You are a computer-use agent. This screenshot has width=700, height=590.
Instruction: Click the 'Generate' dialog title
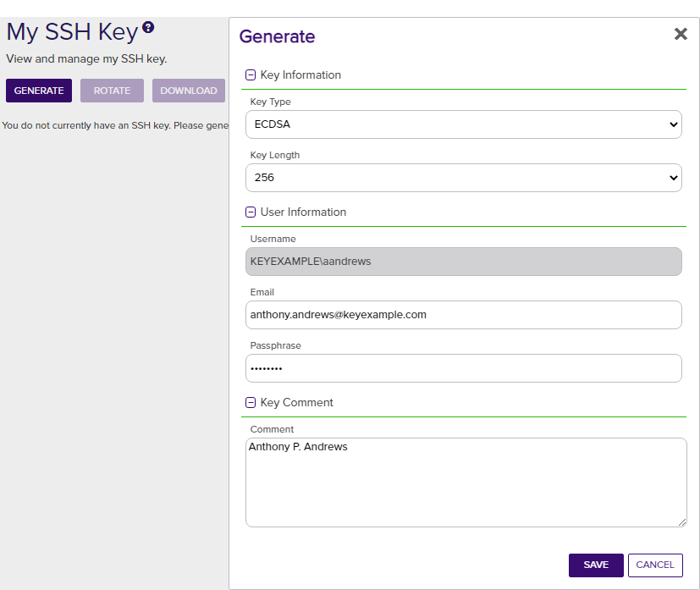pos(277,36)
